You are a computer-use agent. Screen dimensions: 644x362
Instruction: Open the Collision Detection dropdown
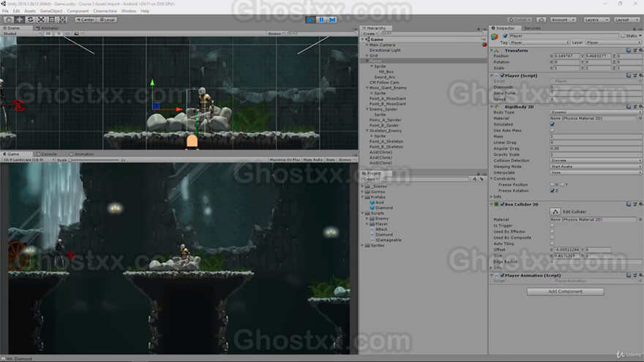pos(596,160)
